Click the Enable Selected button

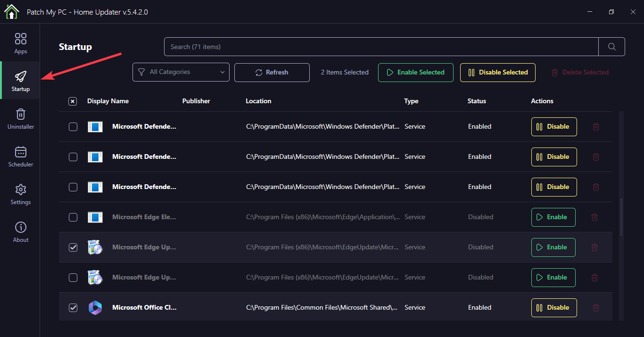415,73
